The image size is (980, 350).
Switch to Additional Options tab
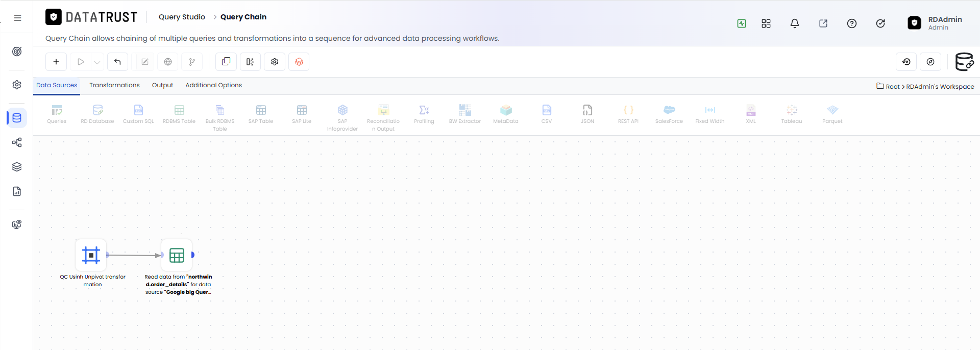(213, 85)
